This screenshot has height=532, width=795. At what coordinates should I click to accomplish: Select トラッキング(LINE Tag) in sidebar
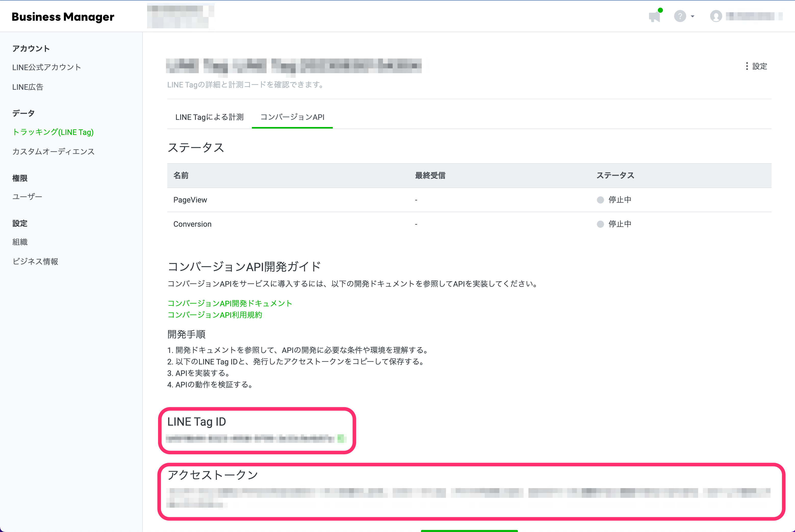click(53, 132)
